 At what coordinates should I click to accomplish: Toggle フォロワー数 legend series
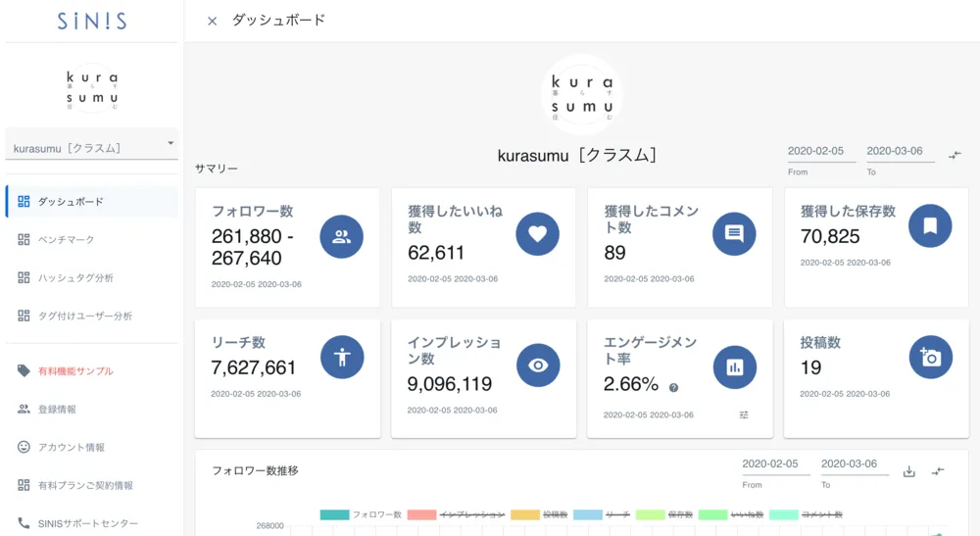click(x=361, y=514)
